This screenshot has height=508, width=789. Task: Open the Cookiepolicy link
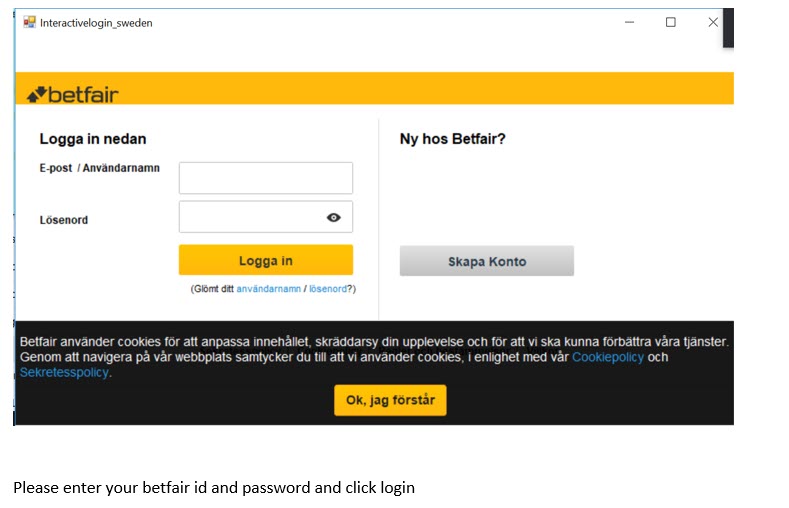click(x=607, y=357)
